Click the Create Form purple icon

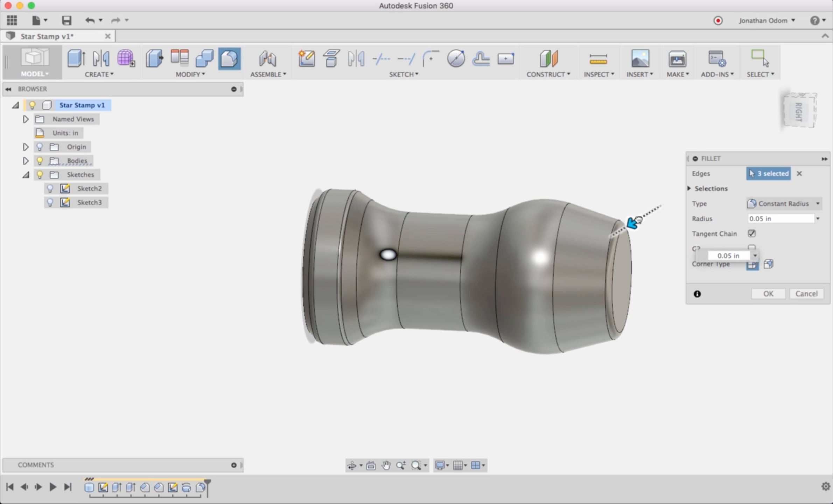click(x=126, y=58)
